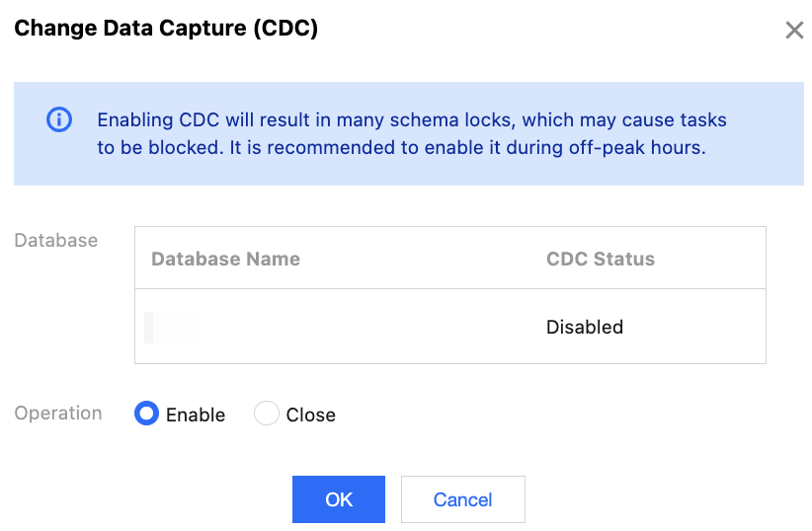Click the CDC Status column header
812x531 pixels.
coord(600,260)
